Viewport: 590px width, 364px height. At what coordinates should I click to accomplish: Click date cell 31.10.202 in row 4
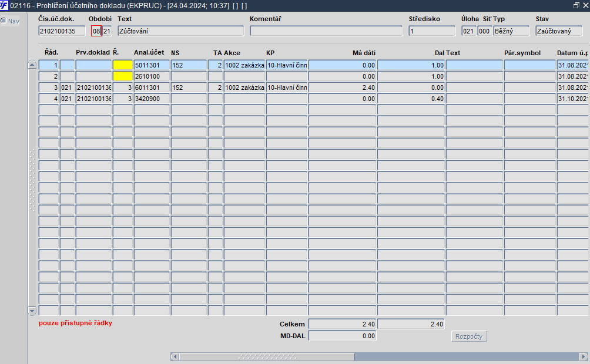click(573, 99)
